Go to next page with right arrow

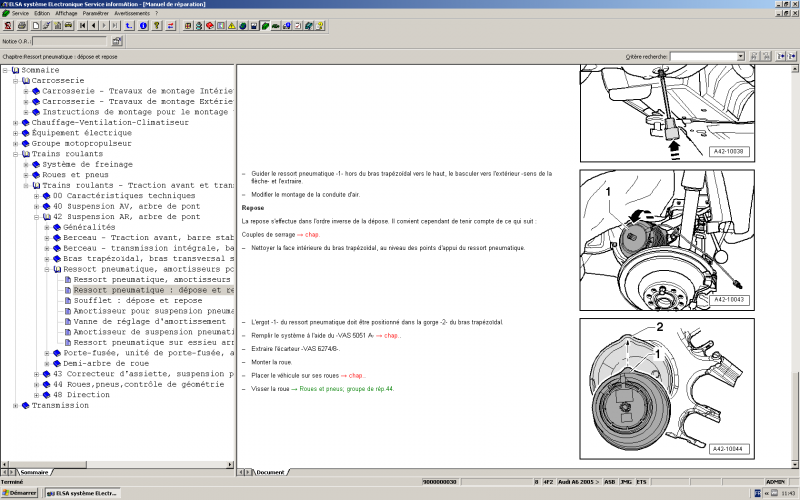[x=104, y=26]
